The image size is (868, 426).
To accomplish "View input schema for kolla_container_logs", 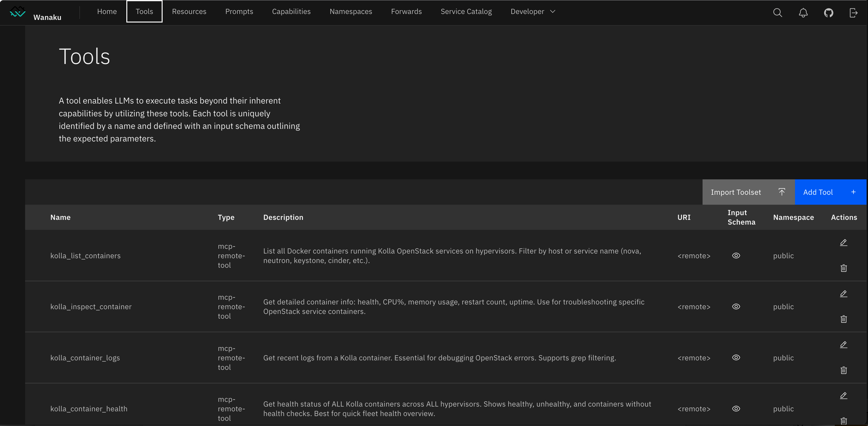I will [x=736, y=358].
